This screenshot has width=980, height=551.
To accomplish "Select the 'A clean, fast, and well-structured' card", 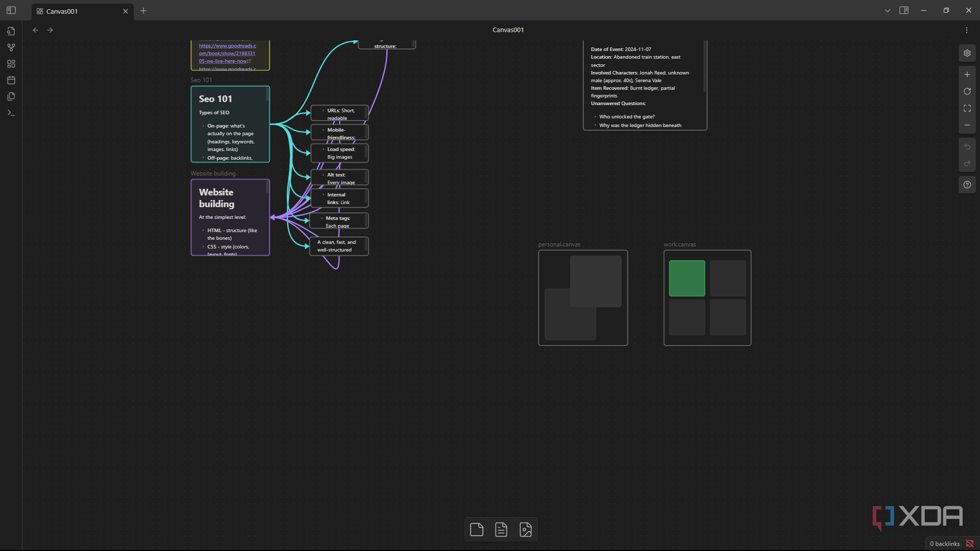I will [338, 246].
